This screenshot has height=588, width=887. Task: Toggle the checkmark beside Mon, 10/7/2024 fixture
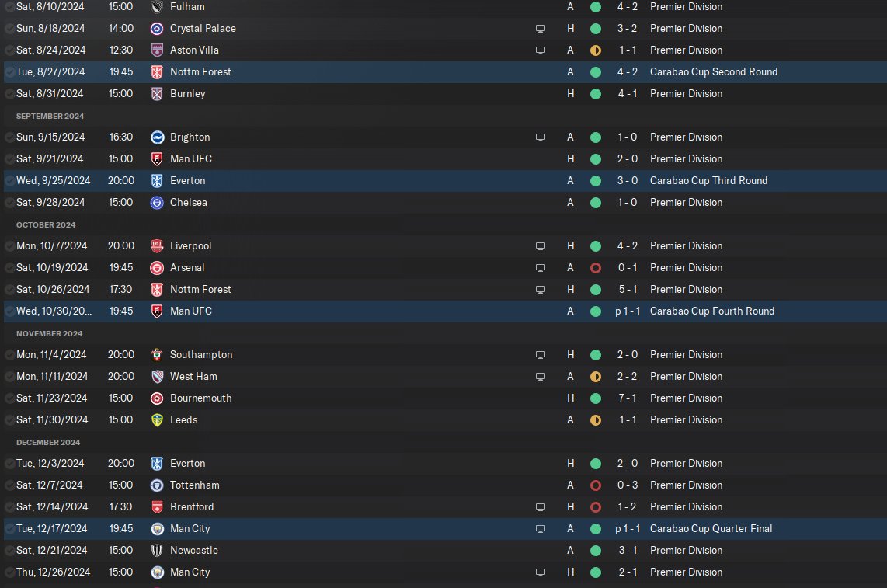(9, 246)
